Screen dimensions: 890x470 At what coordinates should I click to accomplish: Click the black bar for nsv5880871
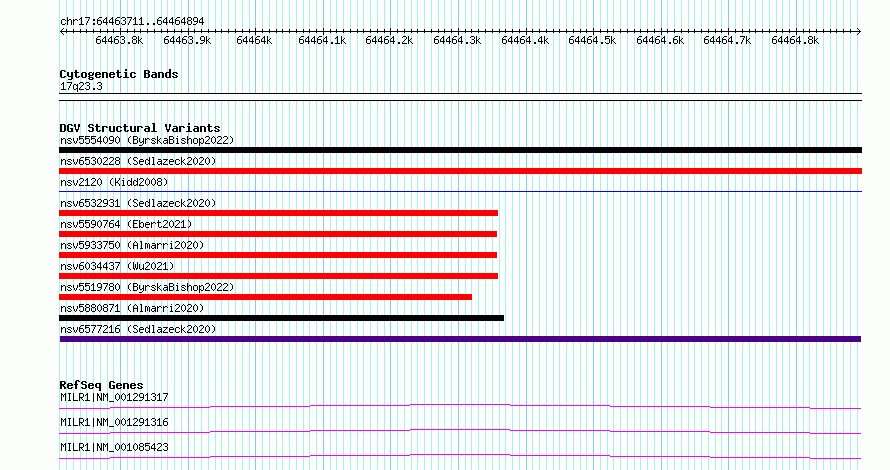pos(282,318)
